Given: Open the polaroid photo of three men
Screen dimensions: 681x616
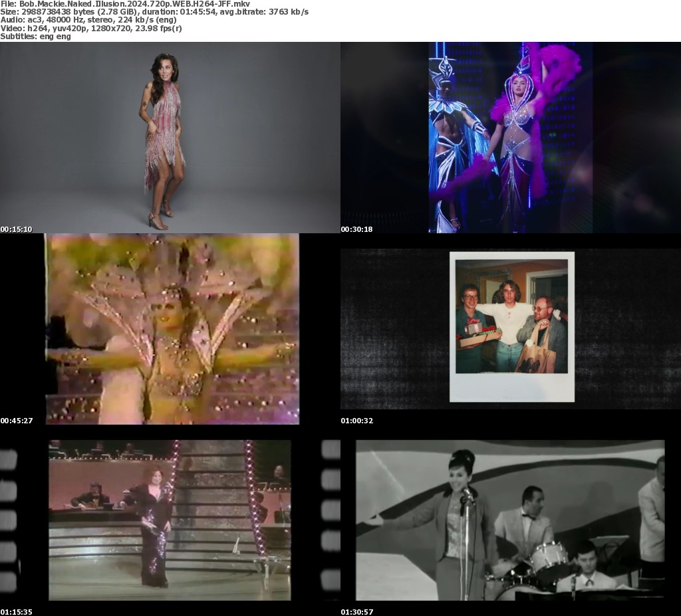Looking at the screenshot, I should [511, 327].
